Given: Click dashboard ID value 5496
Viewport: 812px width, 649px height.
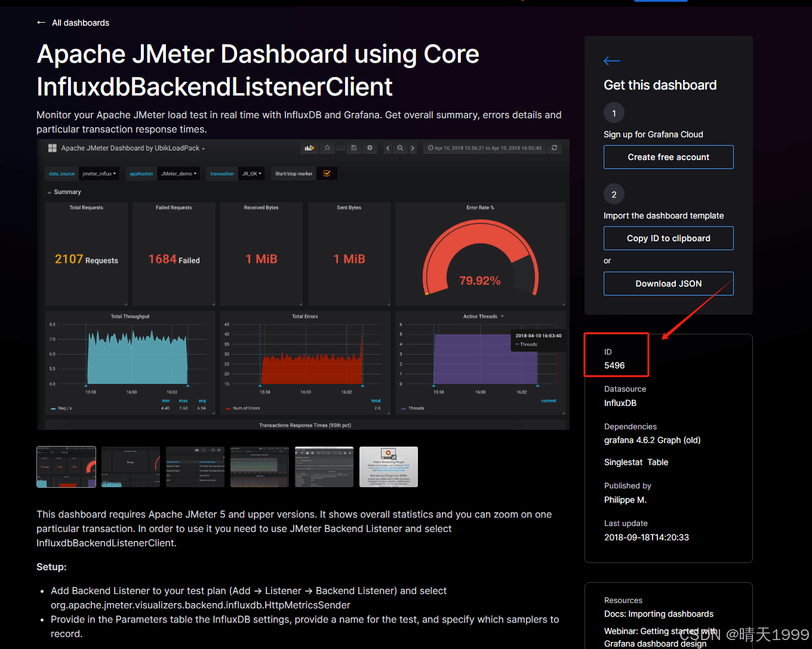Looking at the screenshot, I should pyautogui.click(x=614, y=365).
